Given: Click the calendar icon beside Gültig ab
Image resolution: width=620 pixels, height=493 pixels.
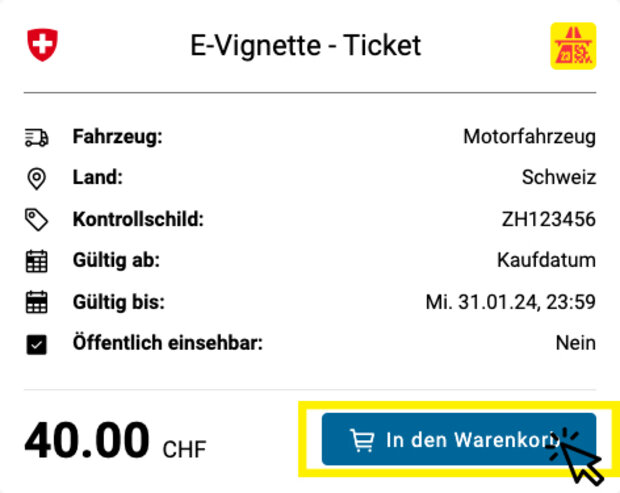Looking at the screenshot, I should pyautogui.click(x=36, y=261).
